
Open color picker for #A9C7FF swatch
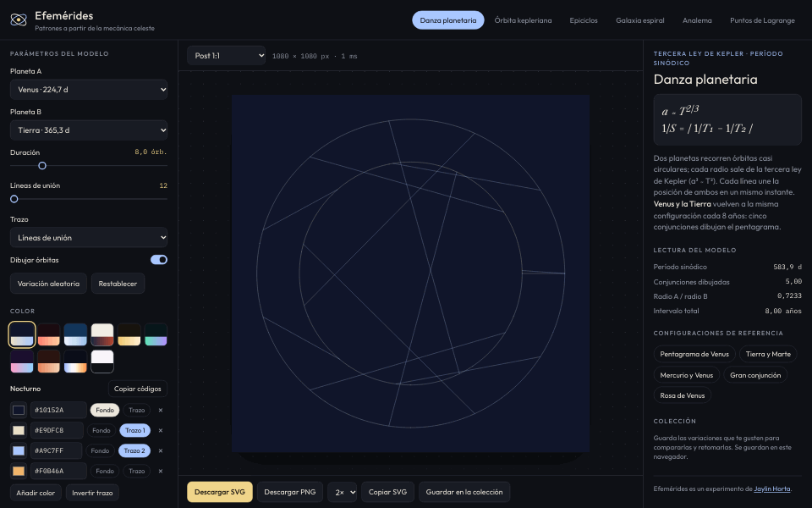coord(19,451)
